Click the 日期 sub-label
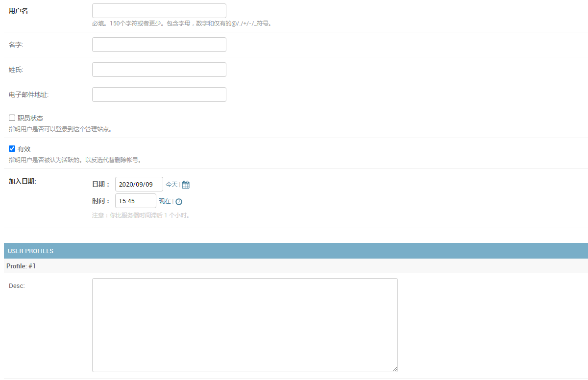This screenshot has width=588, height=380. (x=101, y=184)
